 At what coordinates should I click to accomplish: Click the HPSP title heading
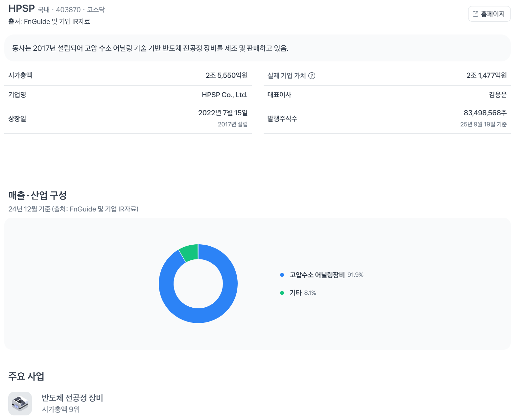(22, 9)
